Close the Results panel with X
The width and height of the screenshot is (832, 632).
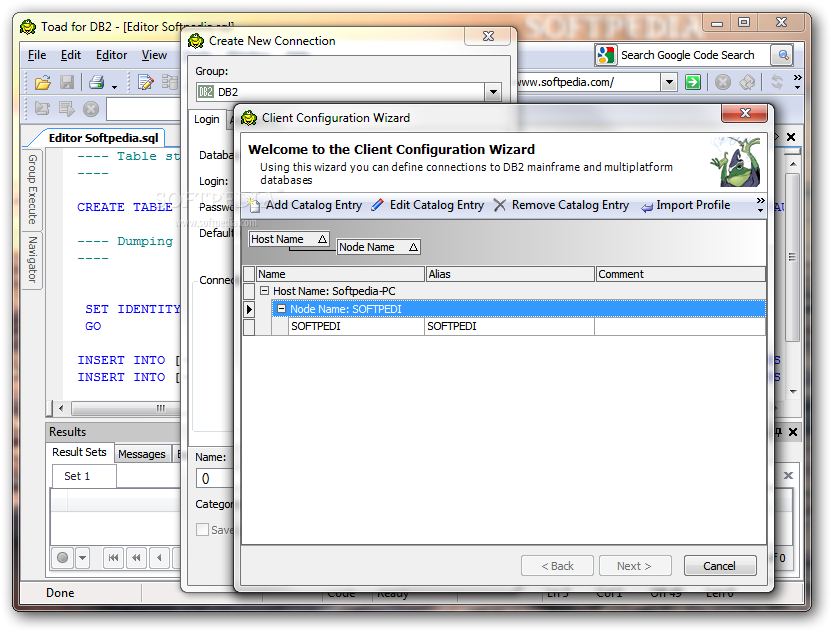point(793,432)
